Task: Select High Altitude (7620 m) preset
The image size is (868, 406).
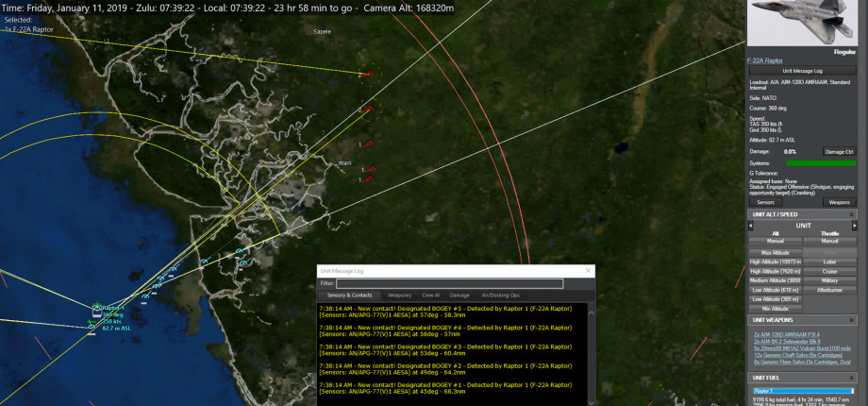Action: coord(776,271)
